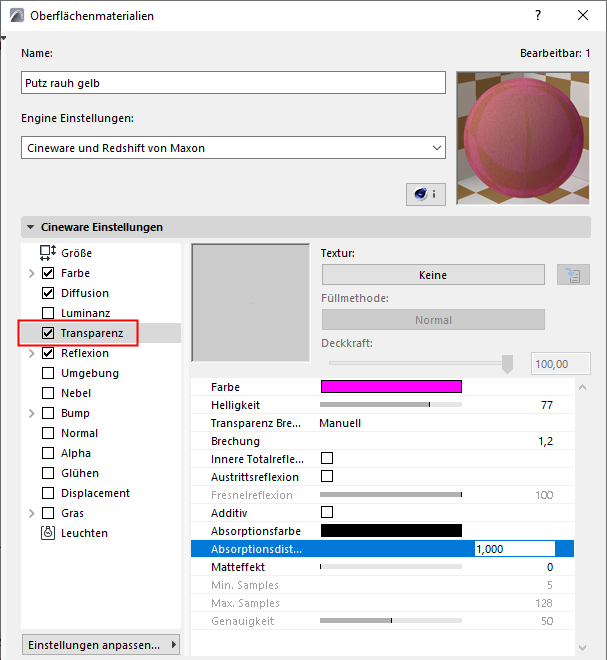Select the Alpha tree row label
Image resolution: width=607 pixels, height=660 pixels.
(76, 453)
